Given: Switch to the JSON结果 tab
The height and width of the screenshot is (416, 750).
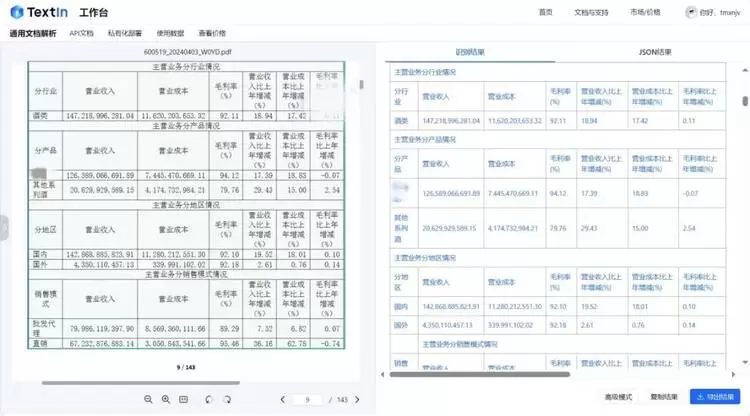Looking at the screenshot, I should (x=655, y=51).
